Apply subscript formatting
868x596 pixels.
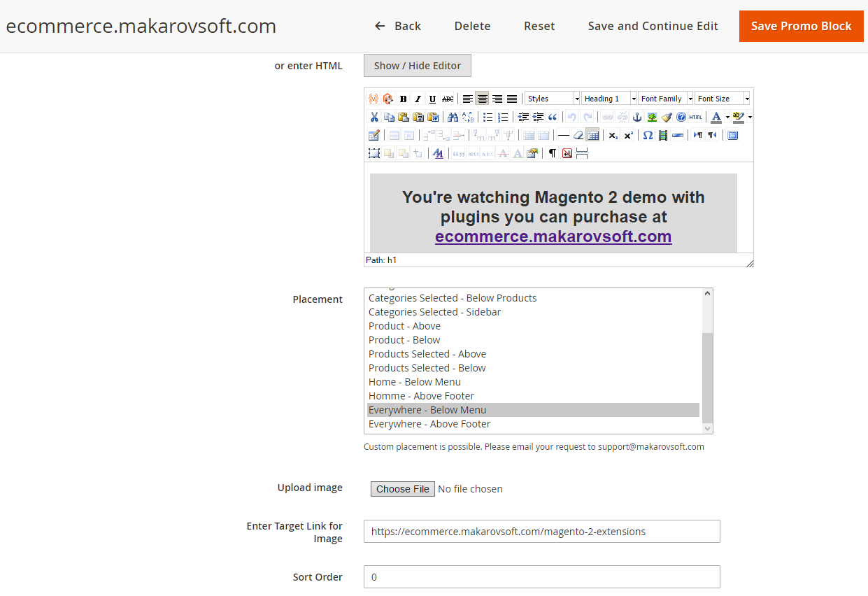coord(613,135)
